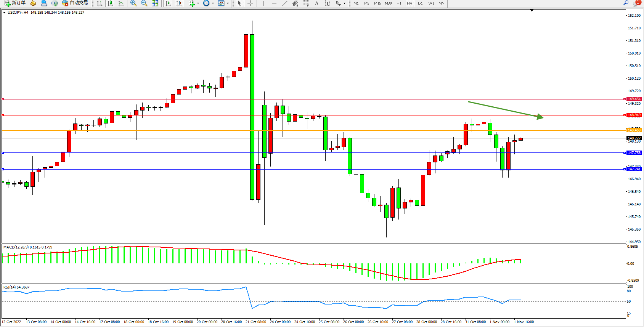
Task: Click the chart shift triangle marker at top
Action: pos(532,11)
